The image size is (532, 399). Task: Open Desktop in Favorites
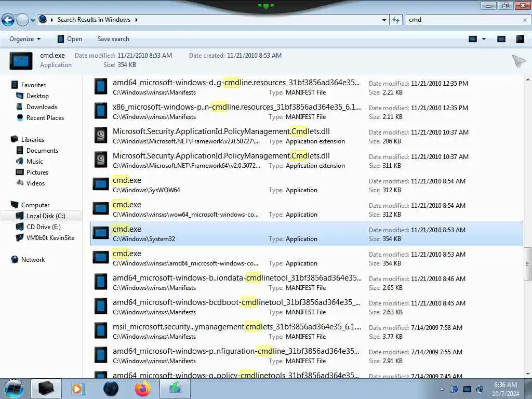point(37,96)
